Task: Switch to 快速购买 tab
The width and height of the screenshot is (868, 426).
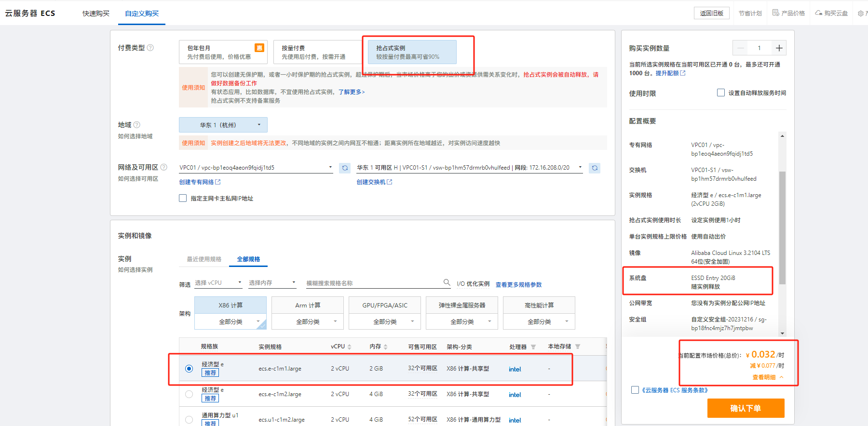Action: pyautogui.click(x=96, y=13)
